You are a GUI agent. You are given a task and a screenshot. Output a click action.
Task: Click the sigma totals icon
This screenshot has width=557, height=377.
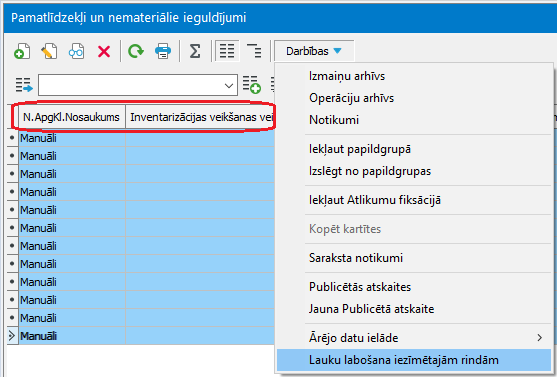pos(195,51)
